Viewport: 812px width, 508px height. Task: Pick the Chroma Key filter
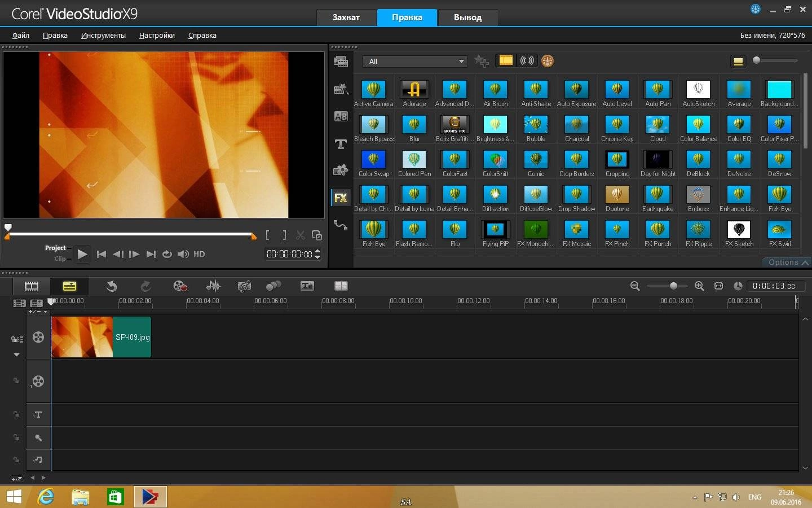click(x=617, y=129)
